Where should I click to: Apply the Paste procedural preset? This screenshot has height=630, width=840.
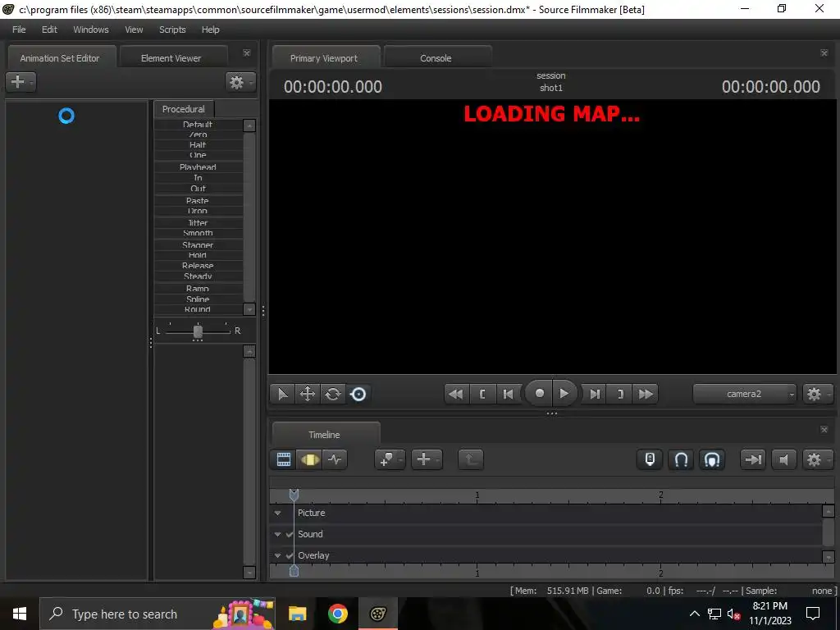coord(198,200)
